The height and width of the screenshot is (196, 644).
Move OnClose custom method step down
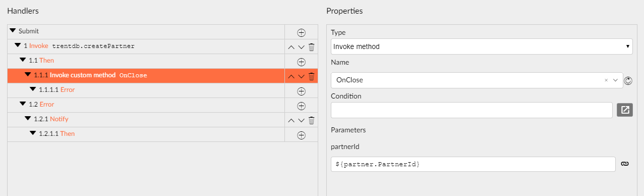(301, 77)
